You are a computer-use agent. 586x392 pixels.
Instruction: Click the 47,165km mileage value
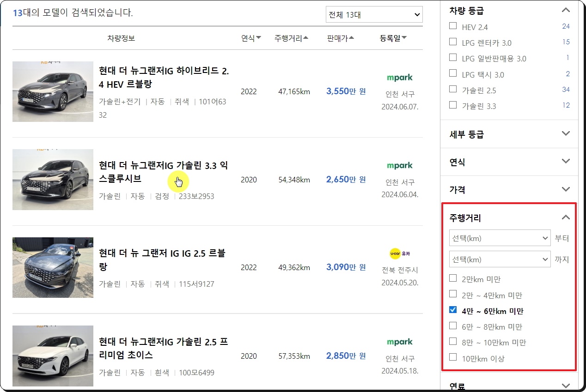pos(294,91)
